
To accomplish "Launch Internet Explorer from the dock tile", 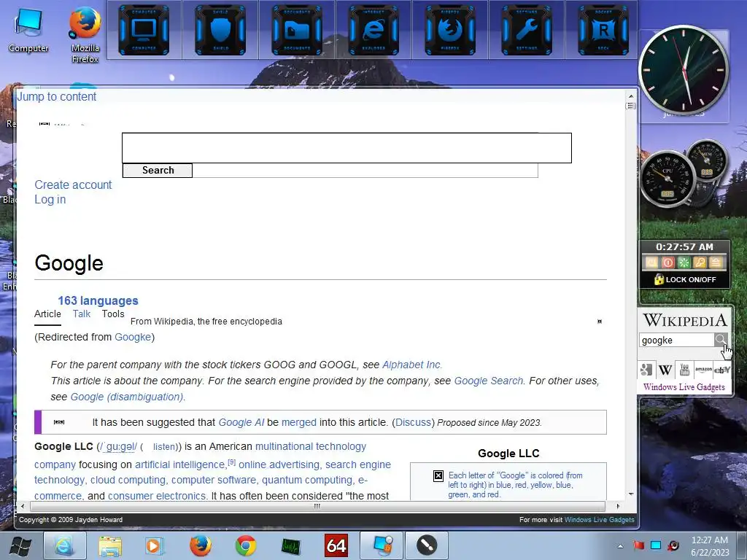I will tap(373, 30).
